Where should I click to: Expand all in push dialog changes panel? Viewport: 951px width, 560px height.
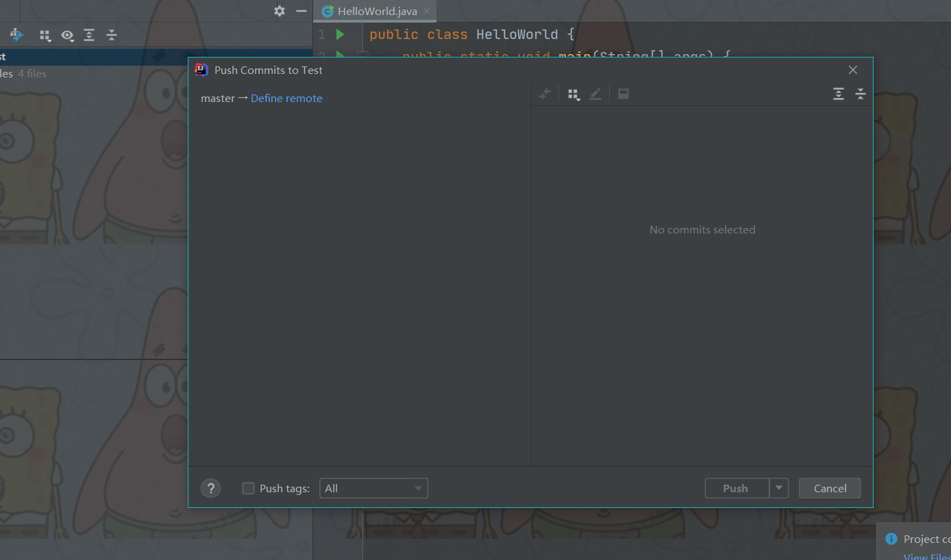pos(839,94)
